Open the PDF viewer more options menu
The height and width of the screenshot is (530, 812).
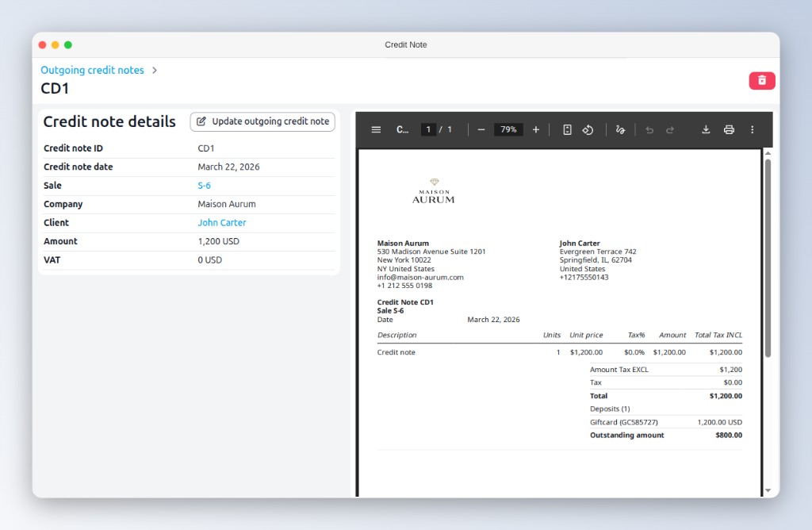(751, 129)
